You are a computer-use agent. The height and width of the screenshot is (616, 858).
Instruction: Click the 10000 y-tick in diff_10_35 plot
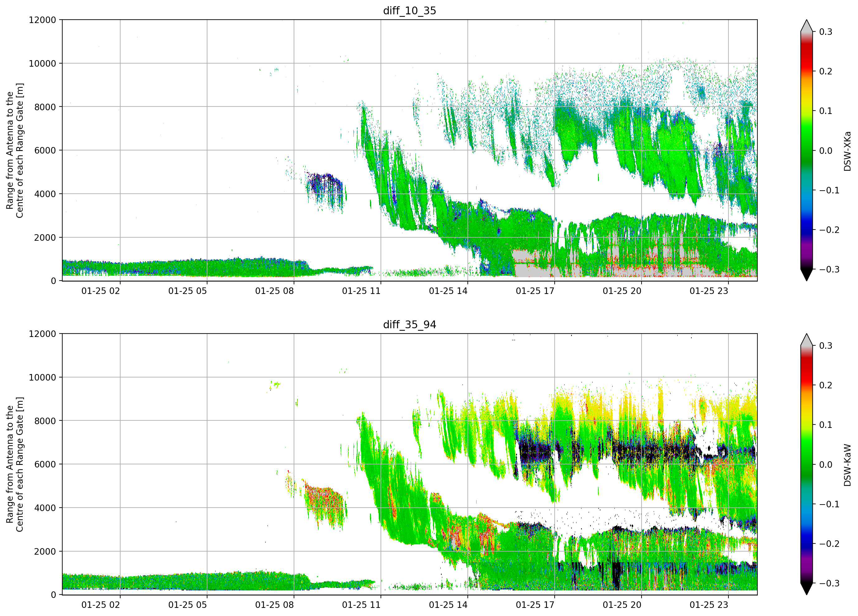click(x=42, y=63)
